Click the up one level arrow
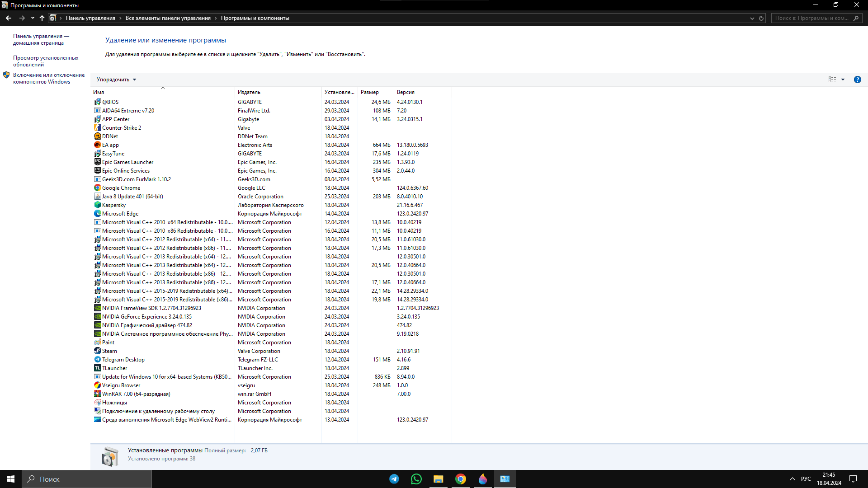The image size is (868, 488). [x=42, y=18]
